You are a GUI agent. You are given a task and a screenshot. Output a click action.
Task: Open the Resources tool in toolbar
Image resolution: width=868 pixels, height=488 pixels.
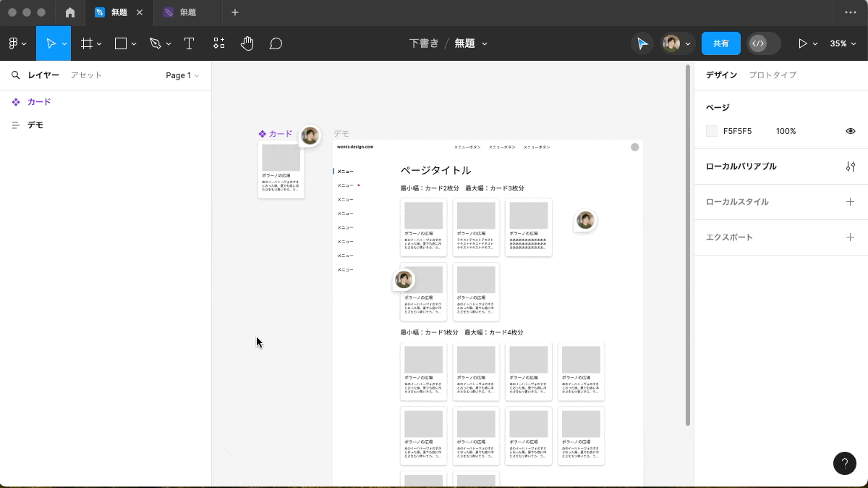coord(218,43)
